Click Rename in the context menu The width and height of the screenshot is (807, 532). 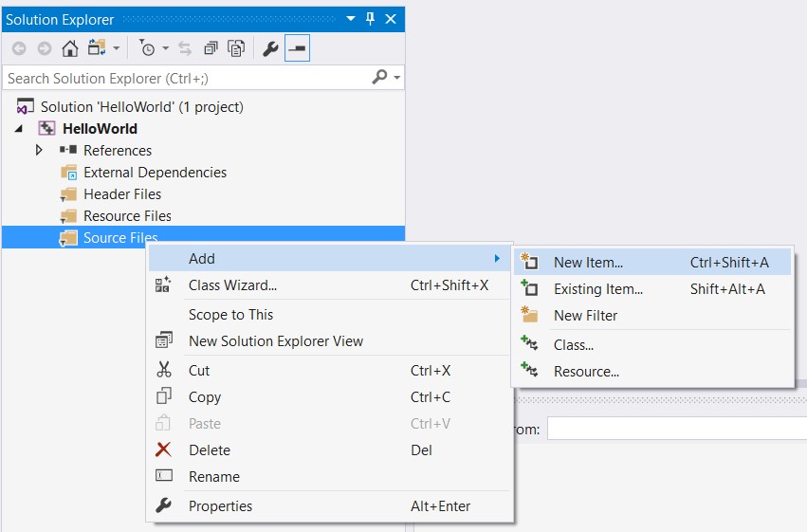pyautogui.click(x=214, y=477)
